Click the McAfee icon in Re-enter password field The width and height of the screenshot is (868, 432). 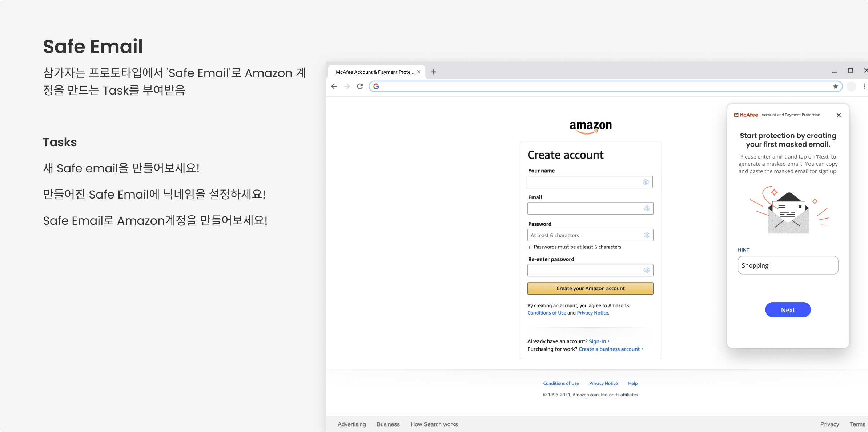[647, 270]
